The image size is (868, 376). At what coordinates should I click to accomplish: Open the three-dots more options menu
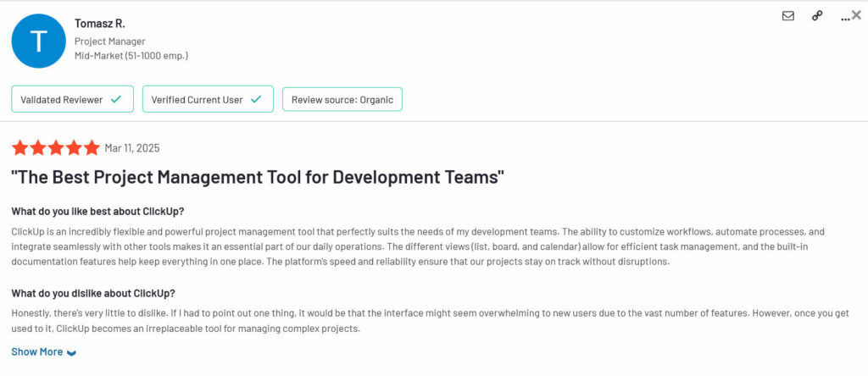coord(844,16)
